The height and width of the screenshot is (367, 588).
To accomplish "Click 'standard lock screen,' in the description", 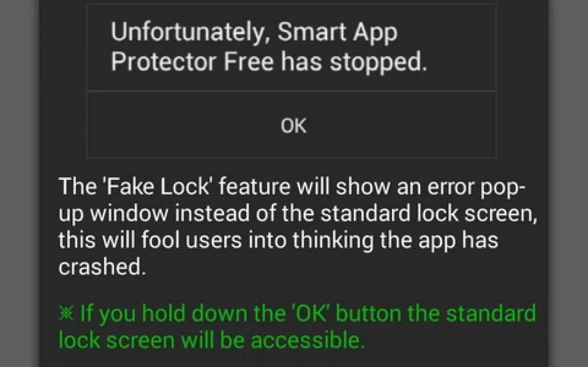I will point(428,214).
